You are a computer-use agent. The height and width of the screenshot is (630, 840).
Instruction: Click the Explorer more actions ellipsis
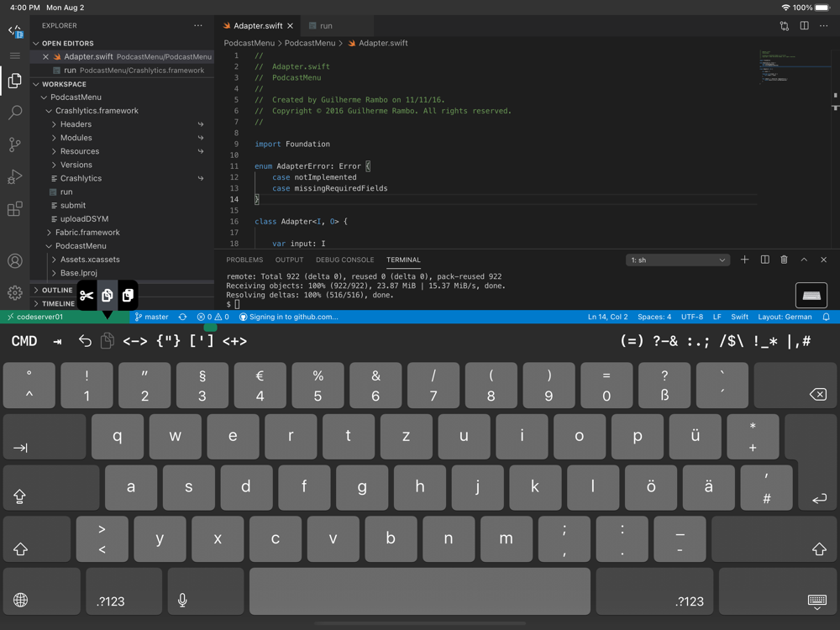[x=198, y=26]
